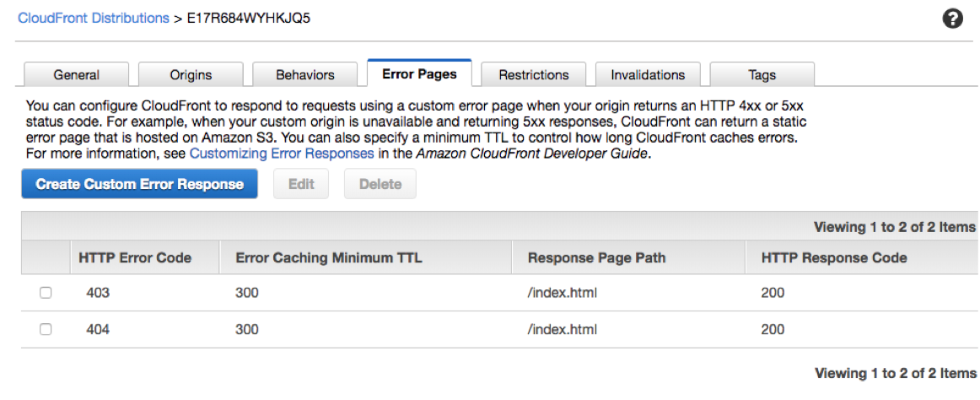
Task: Click Create Custom Error Response button
Action: [x=139, y=184]
